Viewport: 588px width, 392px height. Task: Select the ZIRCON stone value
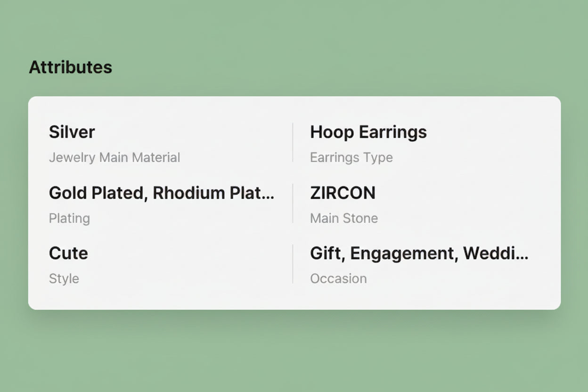point(343,193)
